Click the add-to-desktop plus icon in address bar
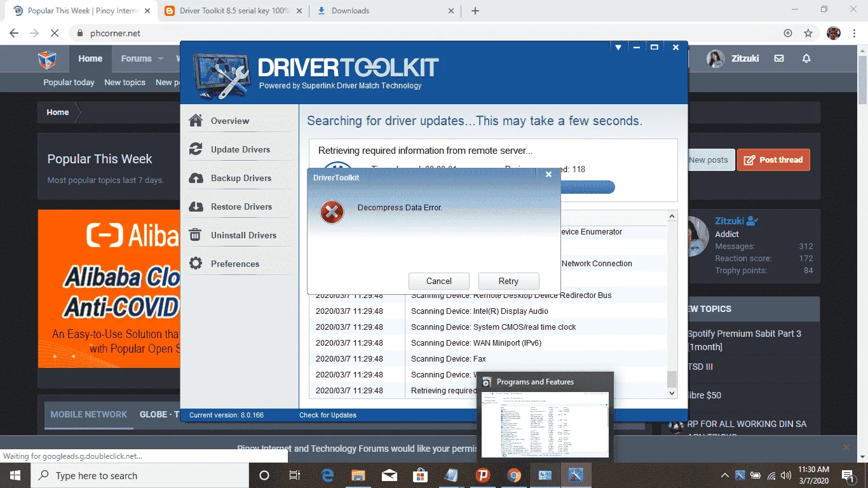Image resolution: width=868 pixels, height=488 pixels. click(x=788, y=33)
